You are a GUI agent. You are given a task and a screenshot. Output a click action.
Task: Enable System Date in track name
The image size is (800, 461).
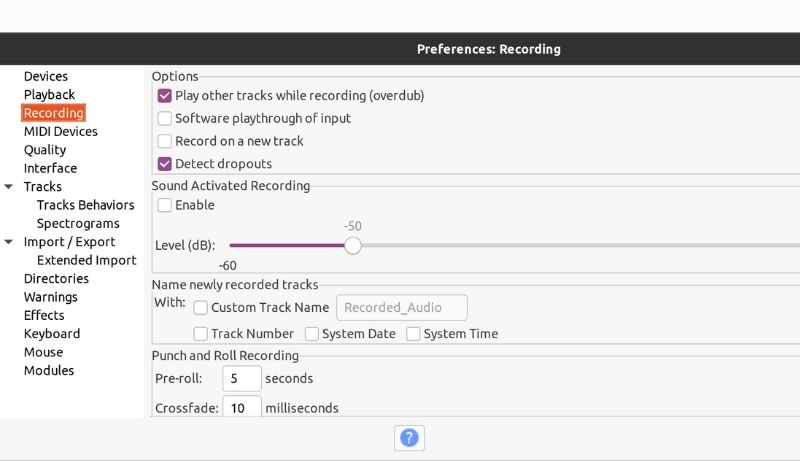312,334
